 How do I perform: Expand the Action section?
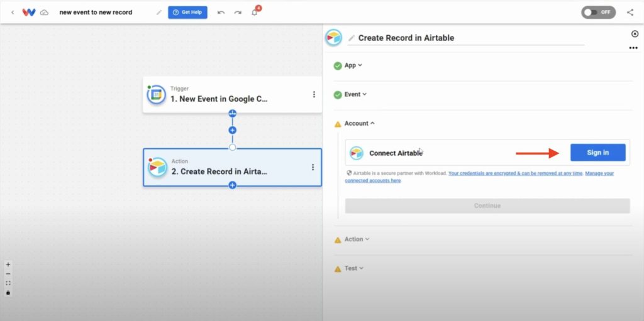[x=357, y=239]
